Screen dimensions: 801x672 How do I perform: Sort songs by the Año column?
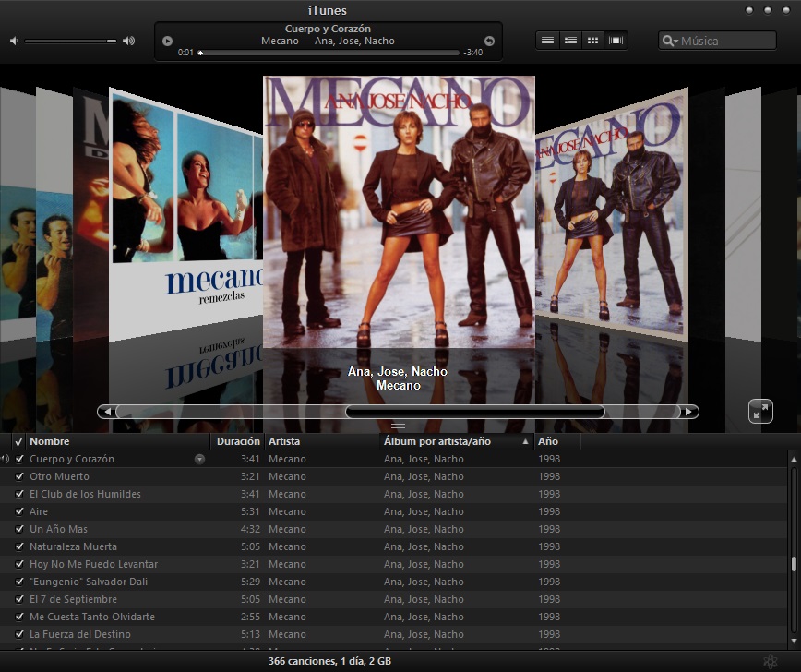(546, 441)
